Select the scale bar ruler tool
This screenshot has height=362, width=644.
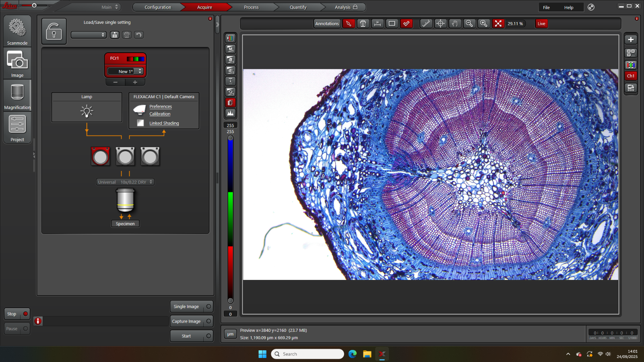[426, 24]
